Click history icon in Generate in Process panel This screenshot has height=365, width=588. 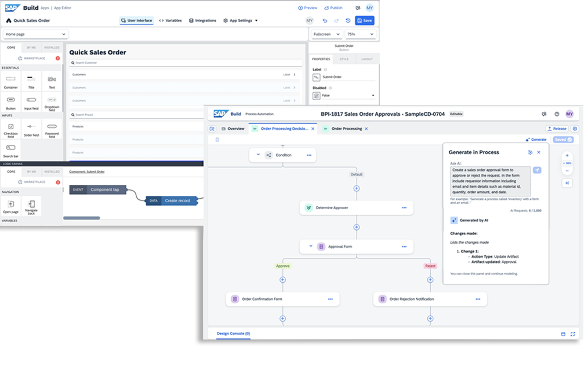pyautogui.click(x=530, y=152)
